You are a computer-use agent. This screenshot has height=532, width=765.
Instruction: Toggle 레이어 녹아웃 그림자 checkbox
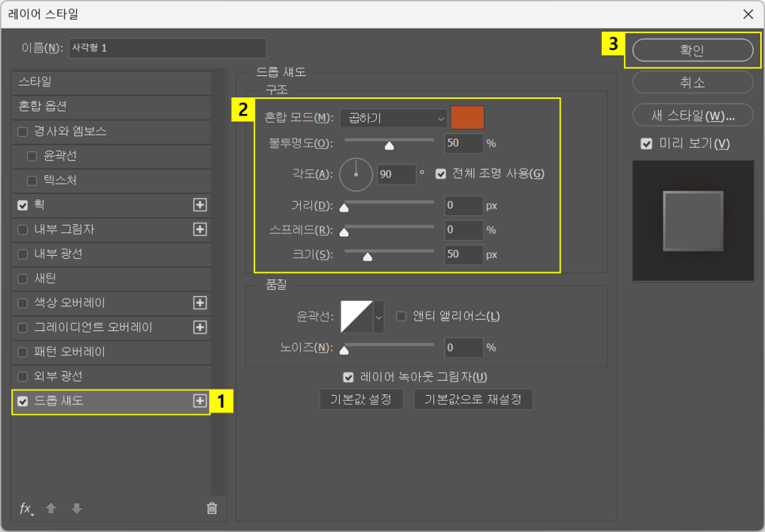pos(348,378)
